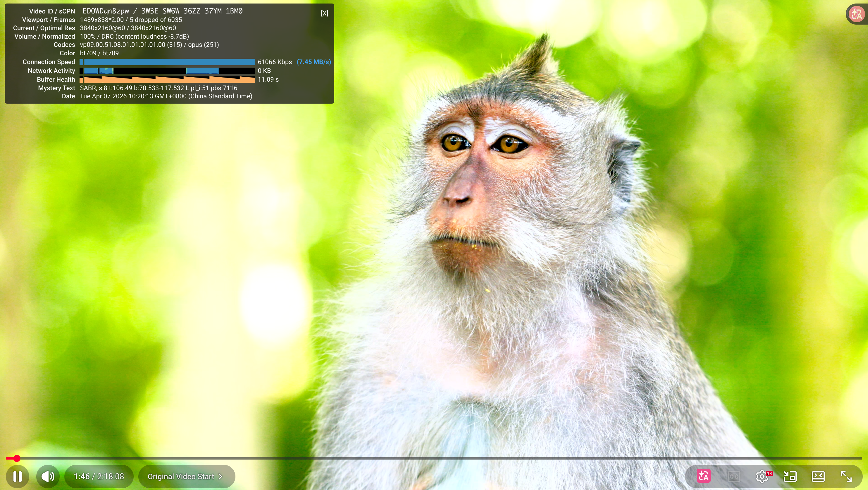The image size is (868, 490).
Task: Toggle theater mode view
Action: 818,477
